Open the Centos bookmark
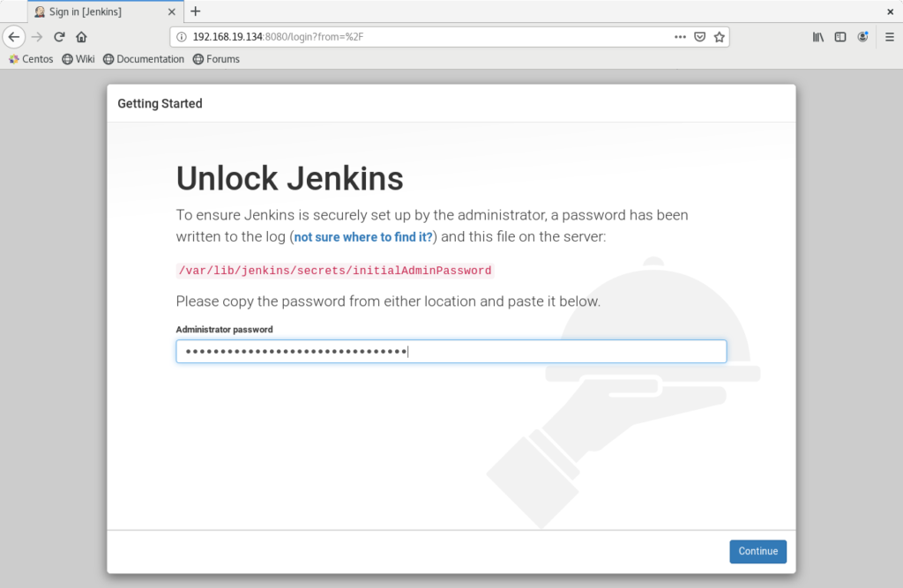This screenshot has width=903, height=588. pyautogui.click(x=31, y=59)
